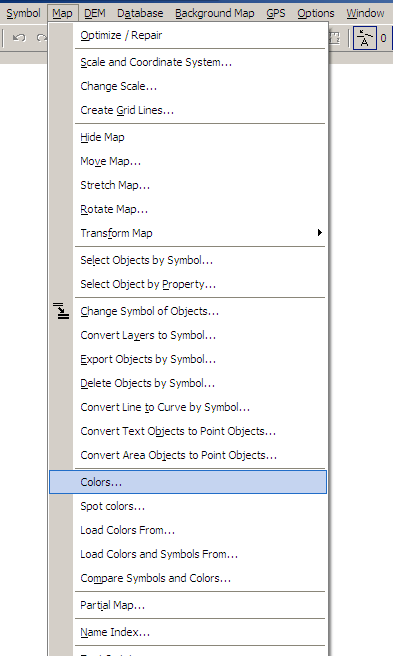Click the toolbar icon with the letter A
Image resolution: width=393 pixels, height=656 pixels.
click(x=365, y=38)
